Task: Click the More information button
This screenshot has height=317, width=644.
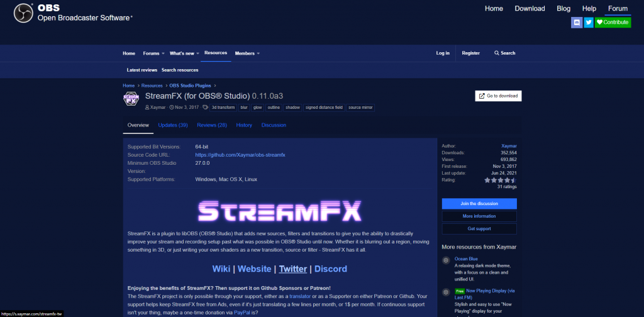Action: click(479, 216)
